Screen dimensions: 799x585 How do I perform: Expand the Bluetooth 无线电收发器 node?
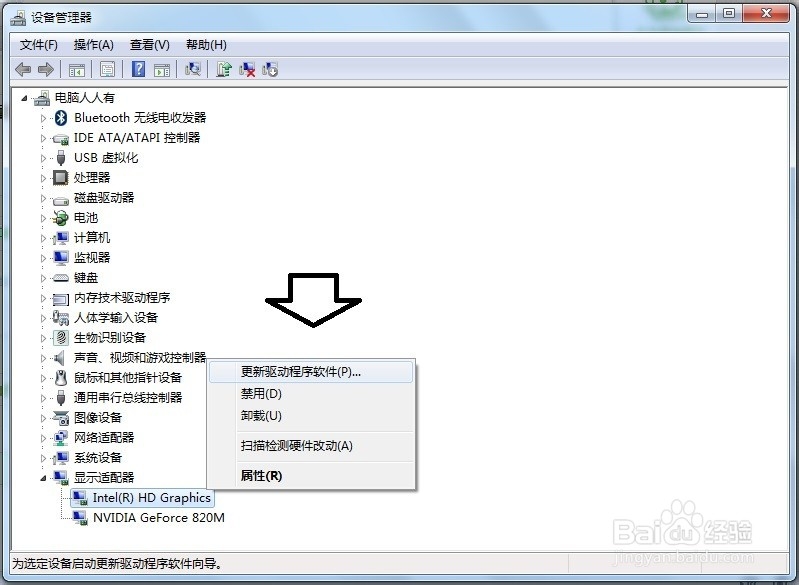pyautogui.click(x=43, y=118)
